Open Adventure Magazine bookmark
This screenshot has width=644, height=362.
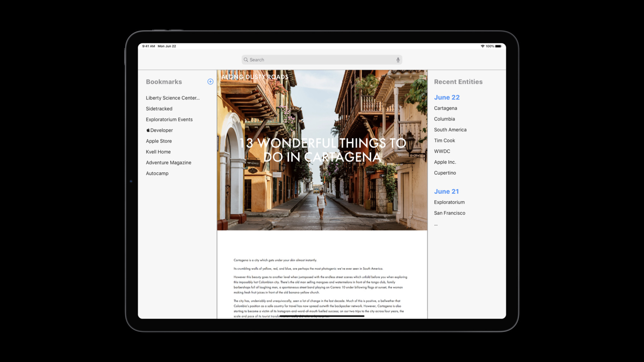click(169, 162)
